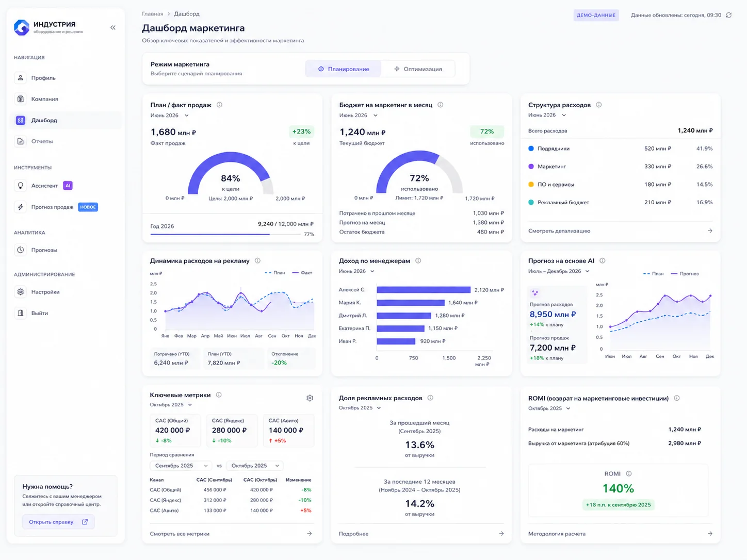Click info icon next to План / факт продаж
This screenshot has width=747, height=560.
point(219,105)
